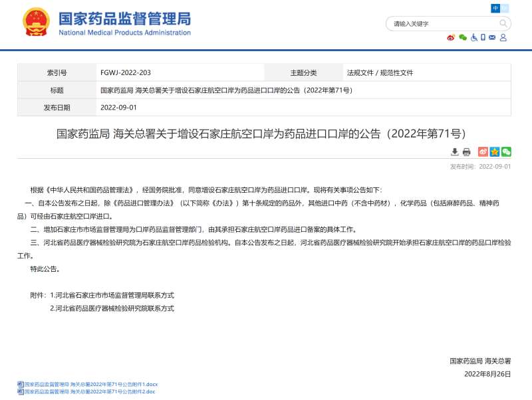Click paragraph starting 二、增加石家庄市市场监督管理局
Image resolution: width=532 pixels, height=400 pixels.
coord(194,229)
